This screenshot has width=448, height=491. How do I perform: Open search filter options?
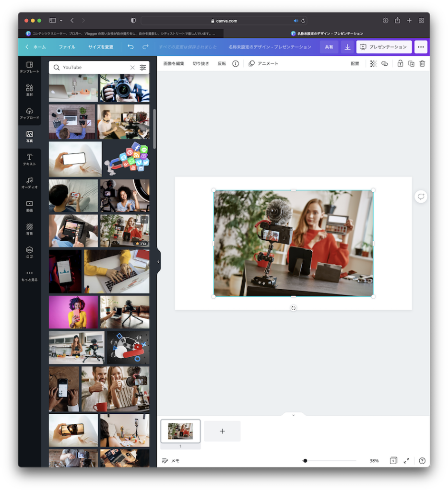[143, 68]
